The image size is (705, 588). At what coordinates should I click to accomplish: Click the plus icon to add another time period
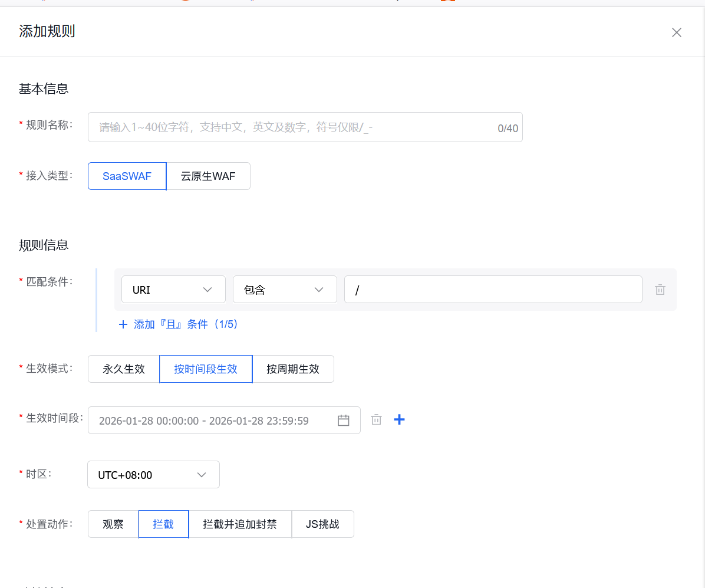399,419
